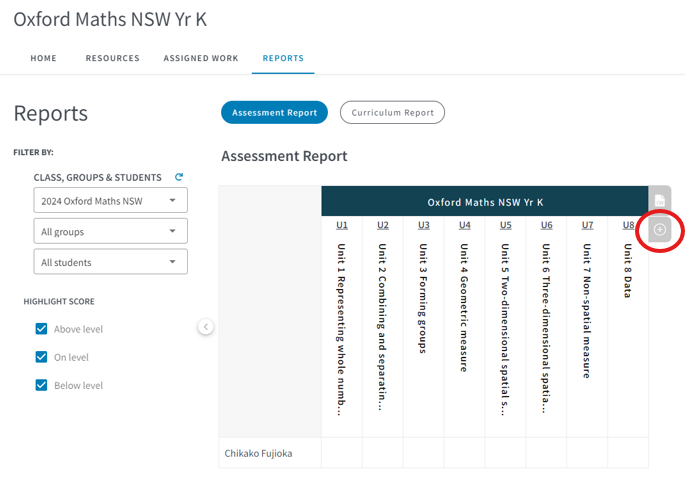Screen dimensions: 685x478
Task: Click the U3 column link
Action: (x=424, y=225)
